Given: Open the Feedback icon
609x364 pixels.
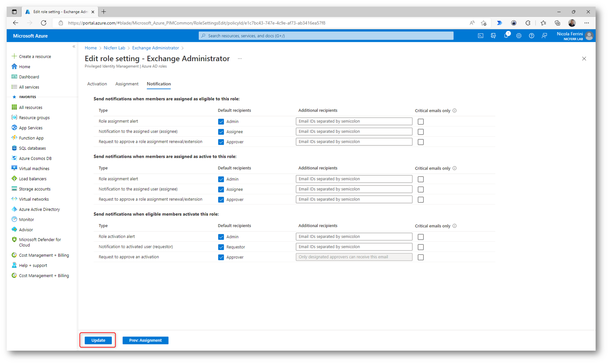Looking at the screenshot, I should pyautogui.click(x=544, y=36).
